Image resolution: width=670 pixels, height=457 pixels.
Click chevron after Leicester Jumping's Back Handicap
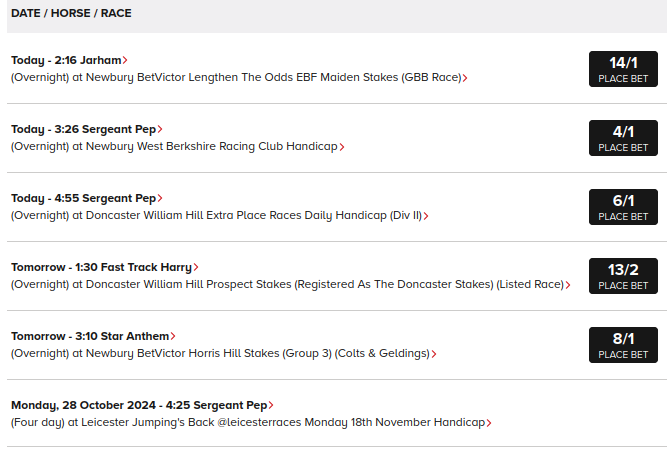[x=489, y=423]
